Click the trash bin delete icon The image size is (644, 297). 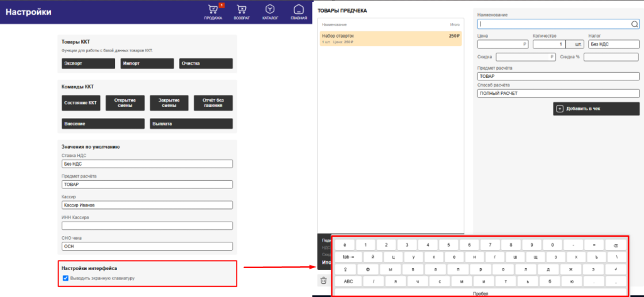click(x=323, y=281)
